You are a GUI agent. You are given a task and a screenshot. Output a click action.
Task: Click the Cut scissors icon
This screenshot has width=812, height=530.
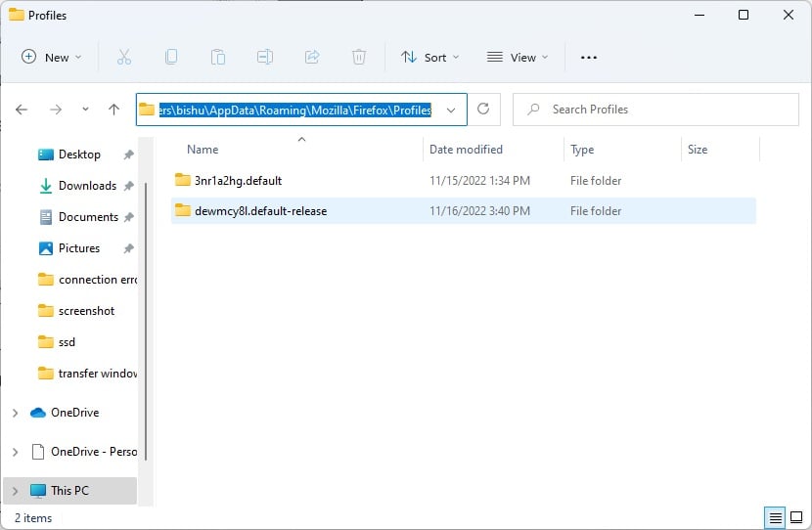pos(124,57)
